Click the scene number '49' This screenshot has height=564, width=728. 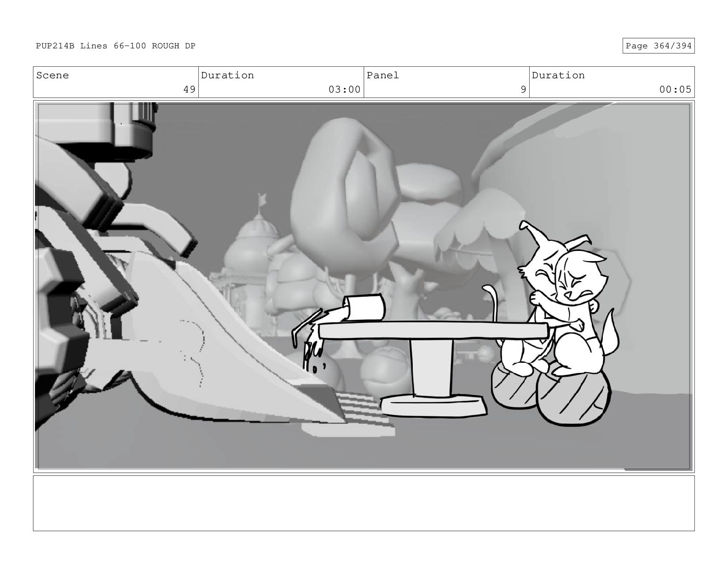(189, 89)
